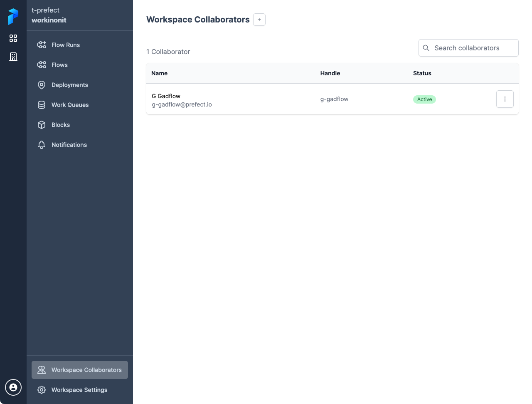Add a collaborator with plus button
532x404 pixels.
[259, 20]
